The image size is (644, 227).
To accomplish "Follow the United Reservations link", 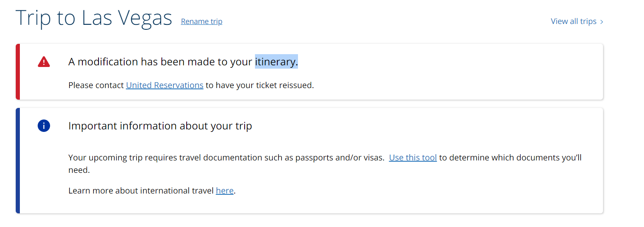I will pyautogui.click(x=164, y=86).
